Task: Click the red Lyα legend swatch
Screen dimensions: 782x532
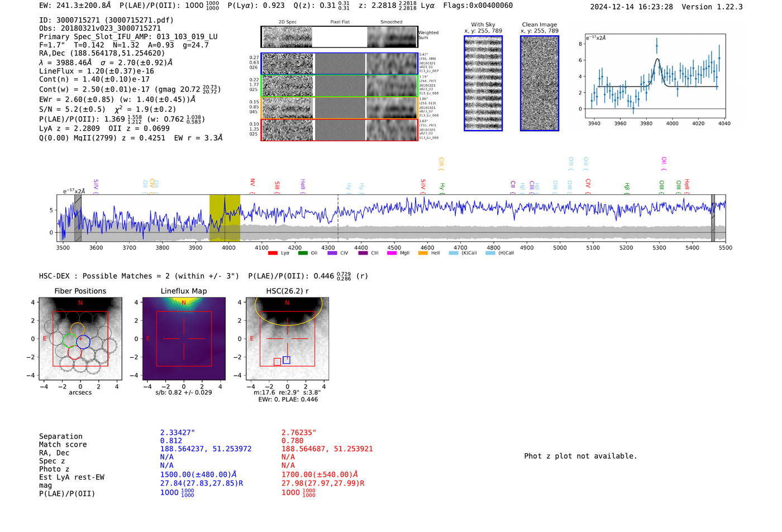Action: (273, 253)
